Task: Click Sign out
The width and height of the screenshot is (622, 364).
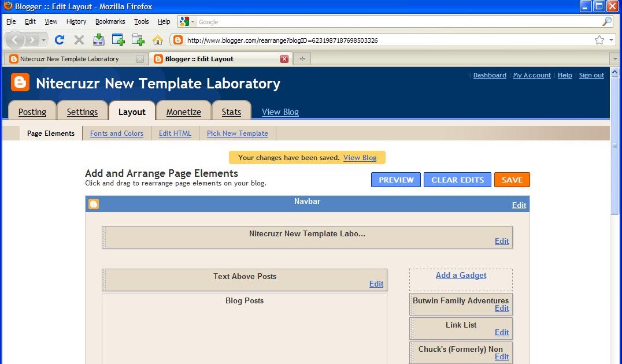Action: pyautogui.click(x=591, y=75)
